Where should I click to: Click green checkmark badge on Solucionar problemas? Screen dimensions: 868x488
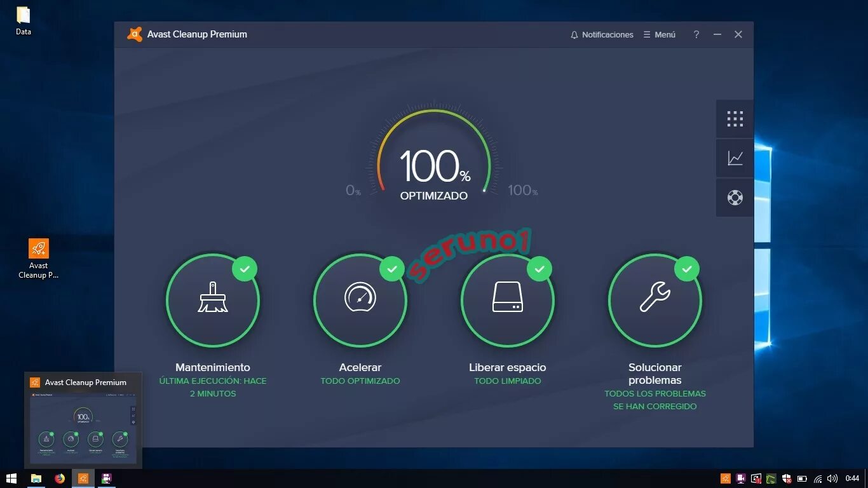(x=687, y=269)
